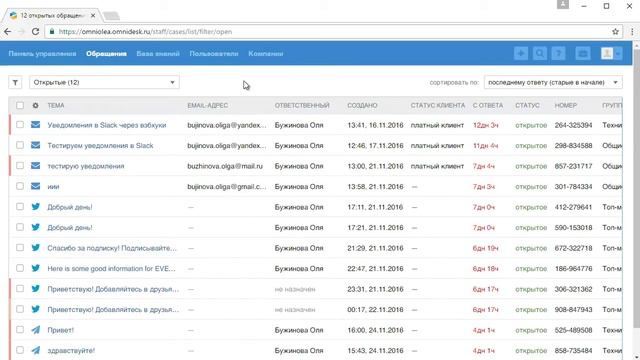Open help via the question mark icon
The image size is (640, 360).
[x=558, y=53]
